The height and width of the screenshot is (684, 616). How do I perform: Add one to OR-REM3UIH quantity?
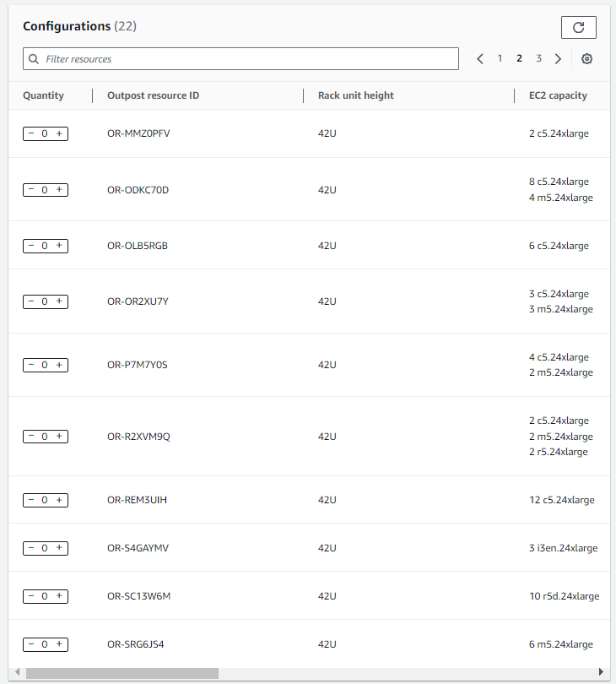(x=59, y=500)
